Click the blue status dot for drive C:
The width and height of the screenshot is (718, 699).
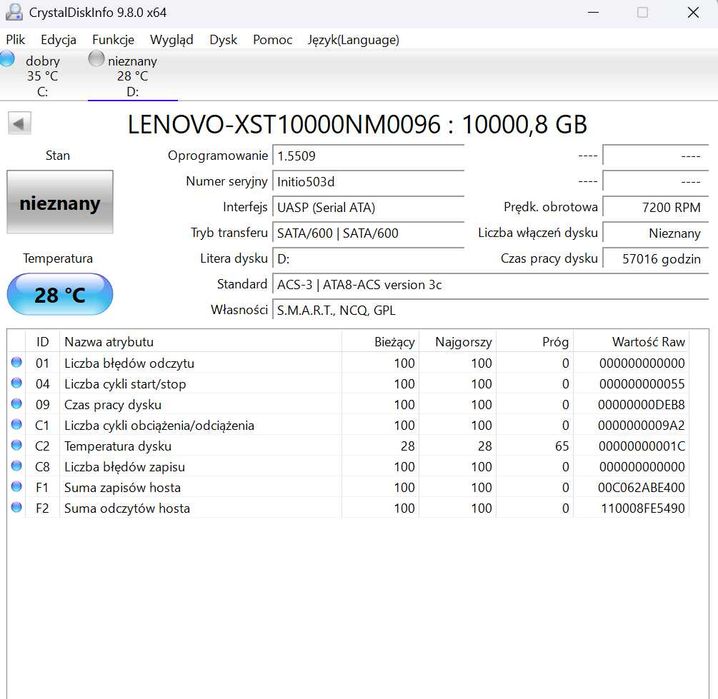pyautogui.click(x=7, y=59)
